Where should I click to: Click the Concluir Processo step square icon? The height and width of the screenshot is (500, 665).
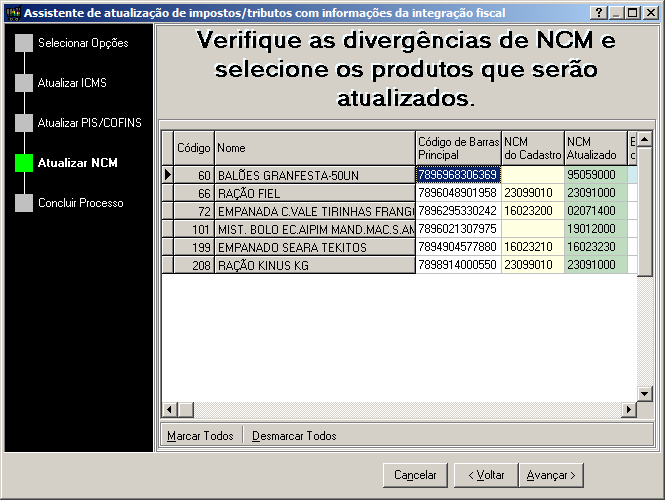pyautogui.click(x=24, y=203)
